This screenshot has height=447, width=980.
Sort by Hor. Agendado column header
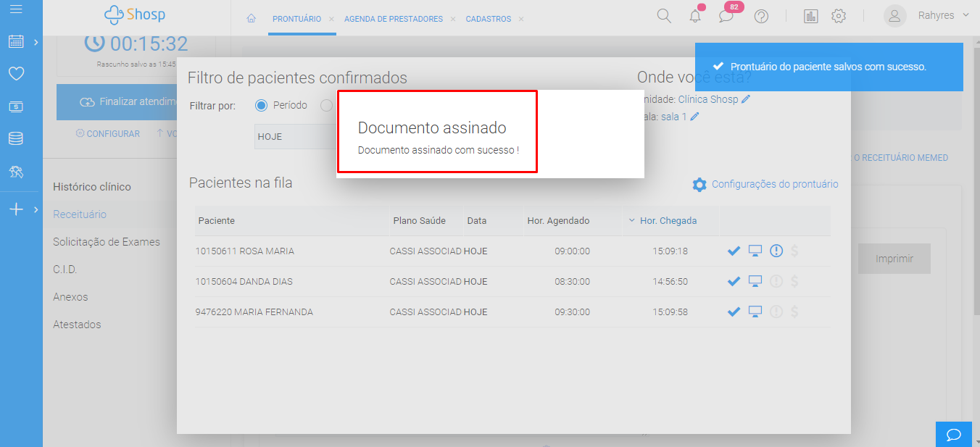pos(558,221)
